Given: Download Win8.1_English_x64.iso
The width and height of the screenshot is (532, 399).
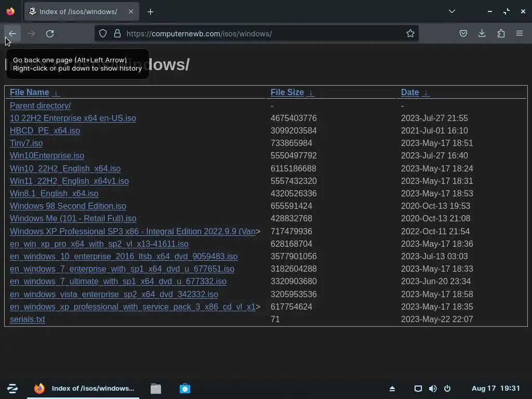Looking at the screenshot, I should click(54, 193).
